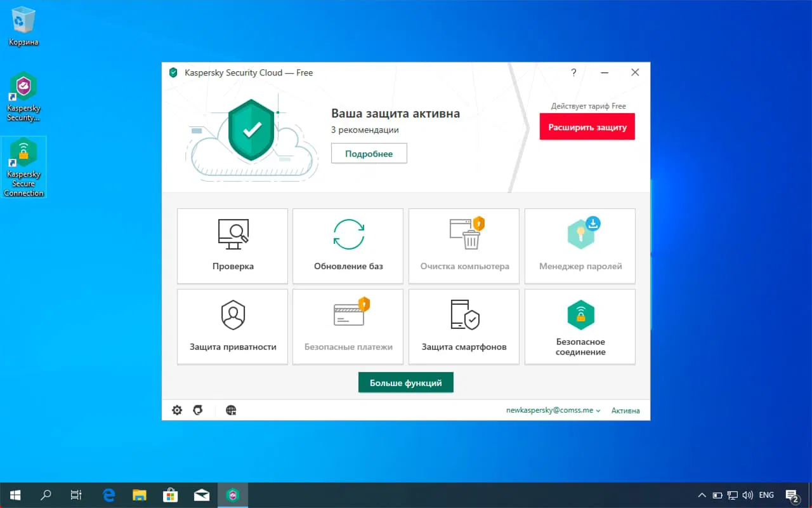Run Обновление баз database update

(348, 246)
